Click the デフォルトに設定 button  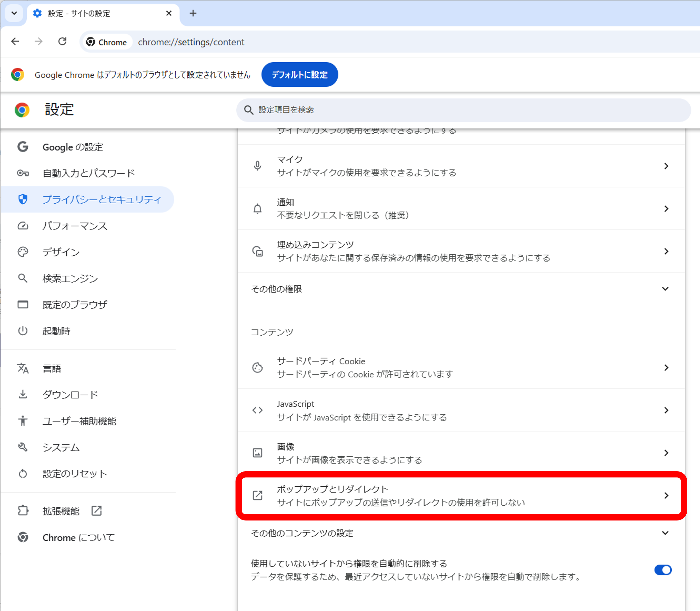[x=300, y=74]
